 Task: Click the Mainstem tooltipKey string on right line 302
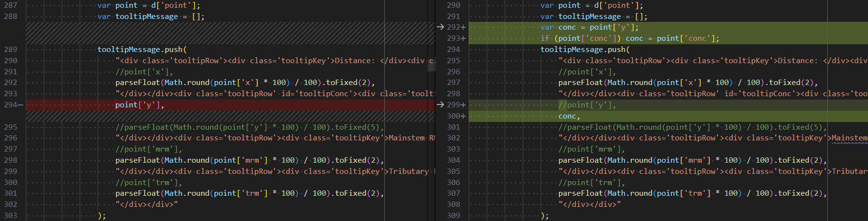(713, 138)
